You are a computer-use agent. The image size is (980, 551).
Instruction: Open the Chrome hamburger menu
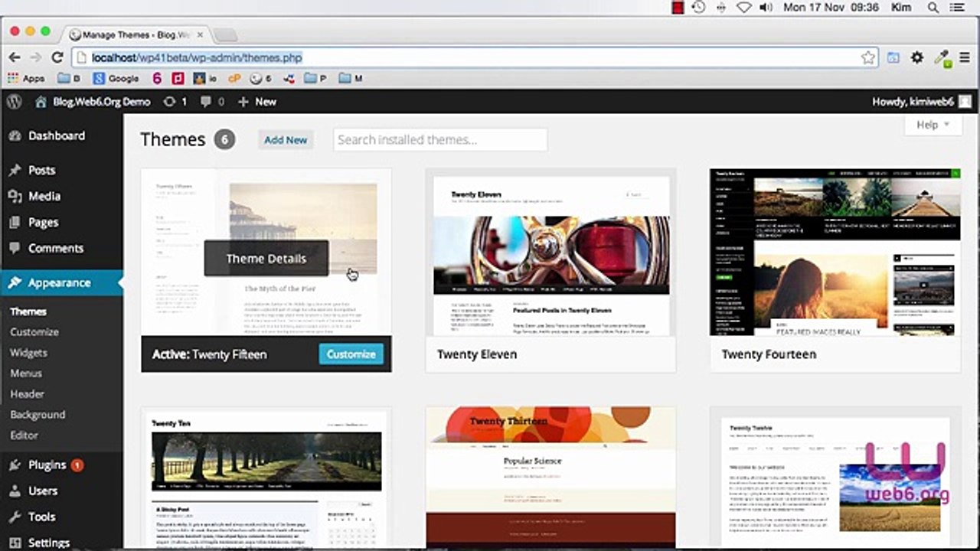click(x=965, y=57)
